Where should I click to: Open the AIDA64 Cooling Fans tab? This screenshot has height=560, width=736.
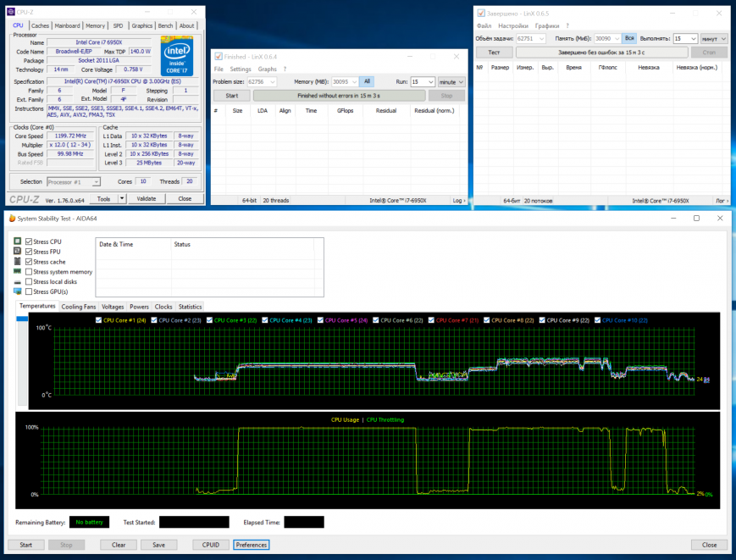tap(79, 307)
